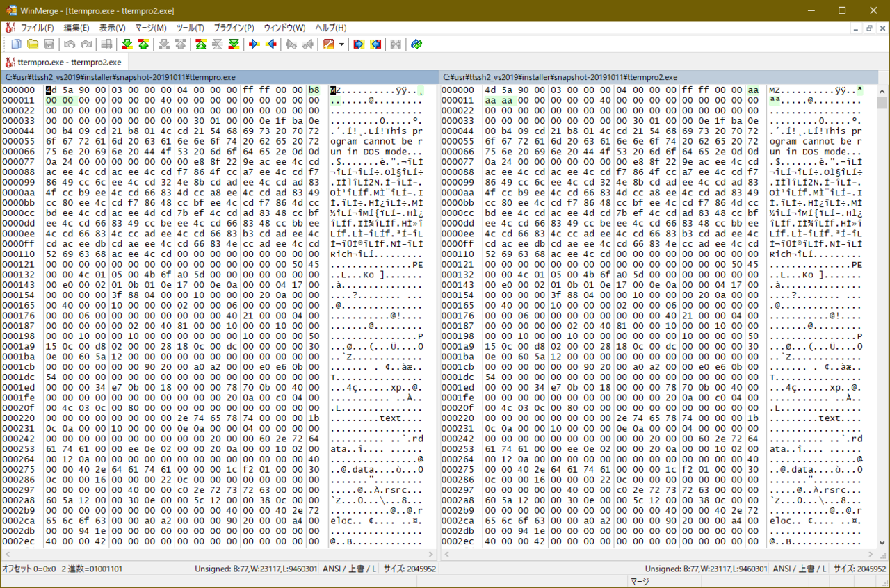
Task: Click the left status ANSI / 上書 / L
Action: click(350, 569)
